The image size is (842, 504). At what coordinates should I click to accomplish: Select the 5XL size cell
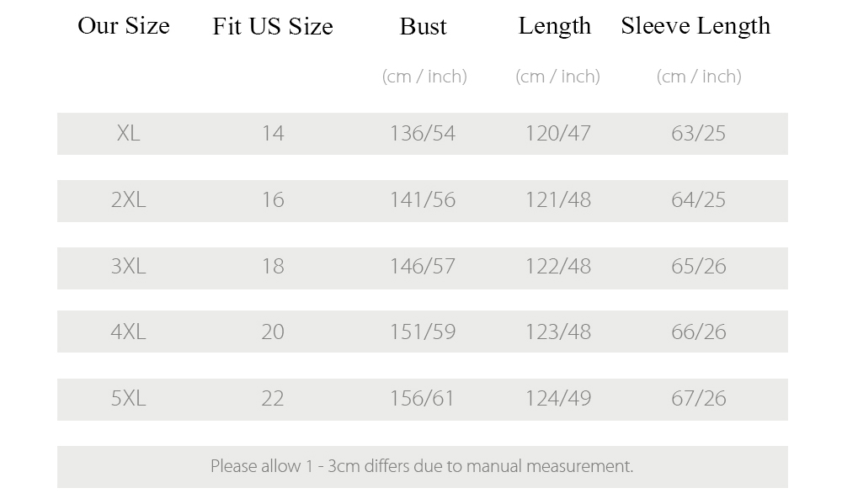128,398
